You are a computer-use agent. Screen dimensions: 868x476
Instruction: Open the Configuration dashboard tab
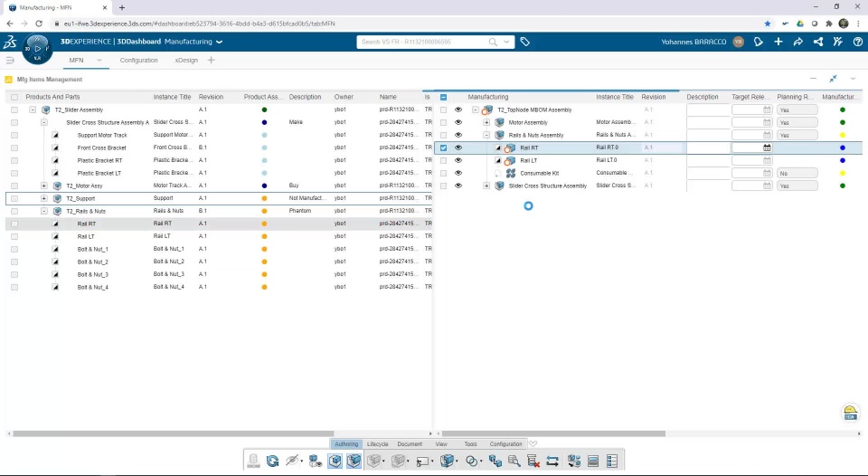[139, 60]
